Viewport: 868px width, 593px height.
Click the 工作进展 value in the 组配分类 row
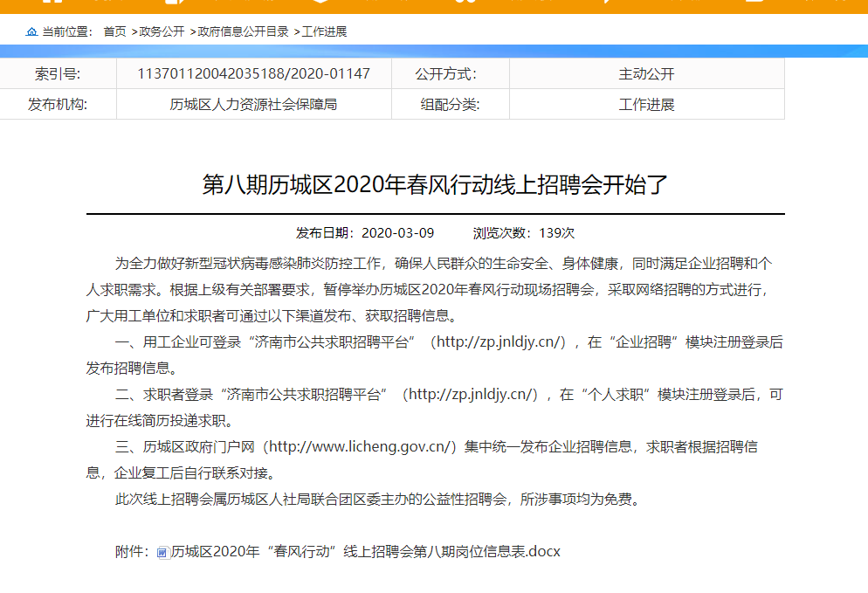646,105
